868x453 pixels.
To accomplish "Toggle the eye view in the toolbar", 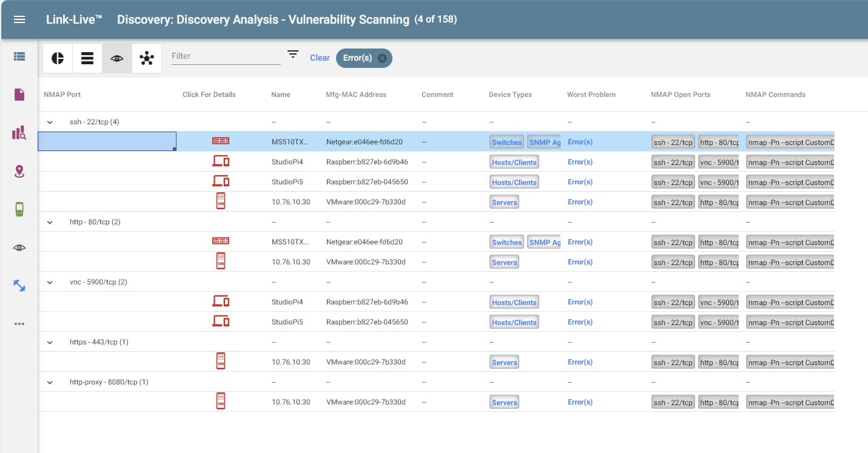I will point(116,58).
